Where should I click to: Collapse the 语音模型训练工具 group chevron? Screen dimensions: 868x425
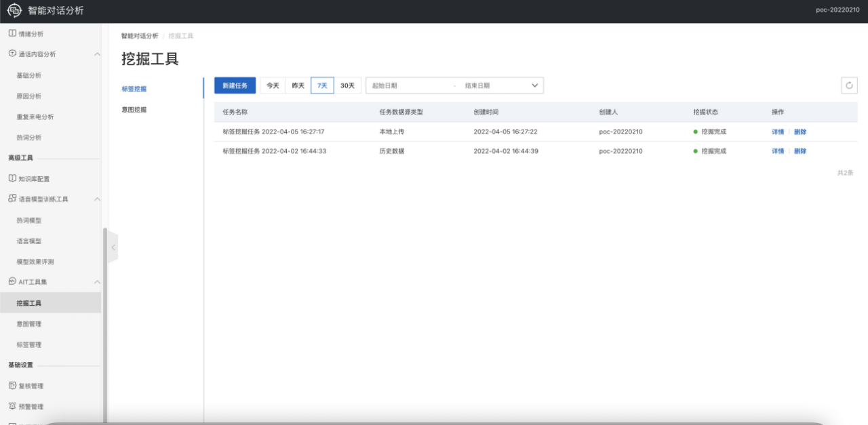96,199
